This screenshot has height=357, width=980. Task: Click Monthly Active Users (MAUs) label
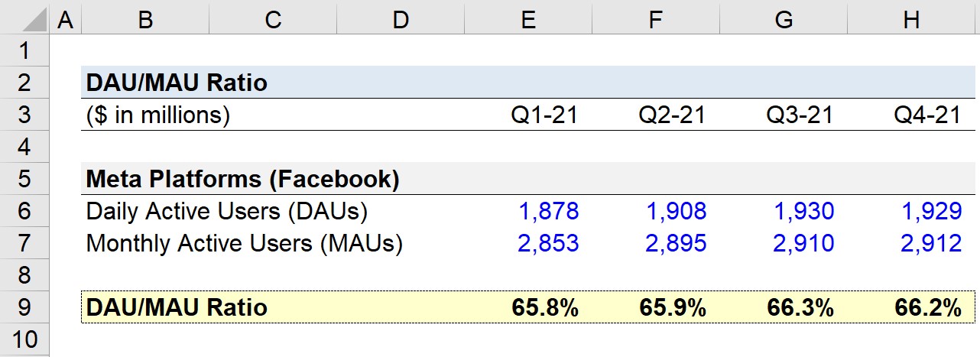tap(244, 244)
